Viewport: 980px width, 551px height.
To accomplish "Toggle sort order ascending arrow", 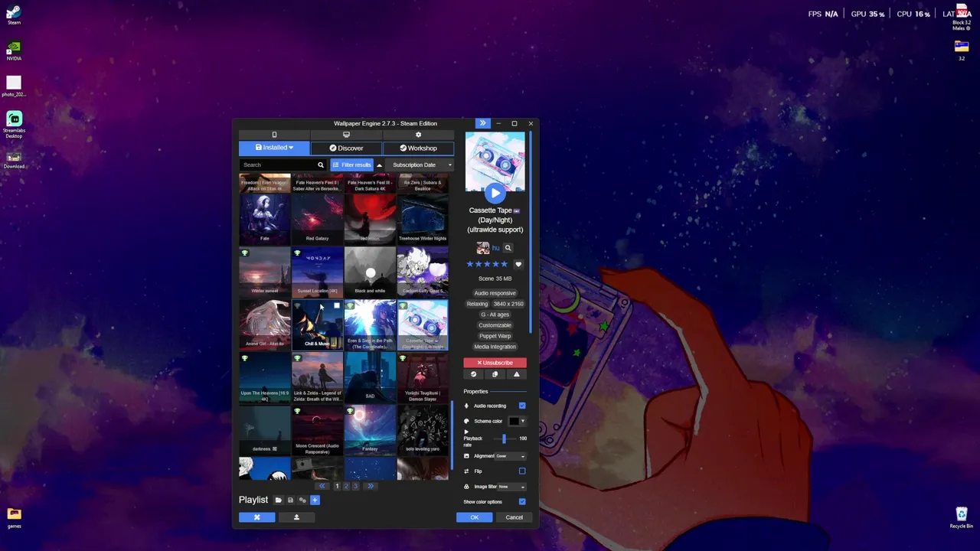I will (379, 165).
